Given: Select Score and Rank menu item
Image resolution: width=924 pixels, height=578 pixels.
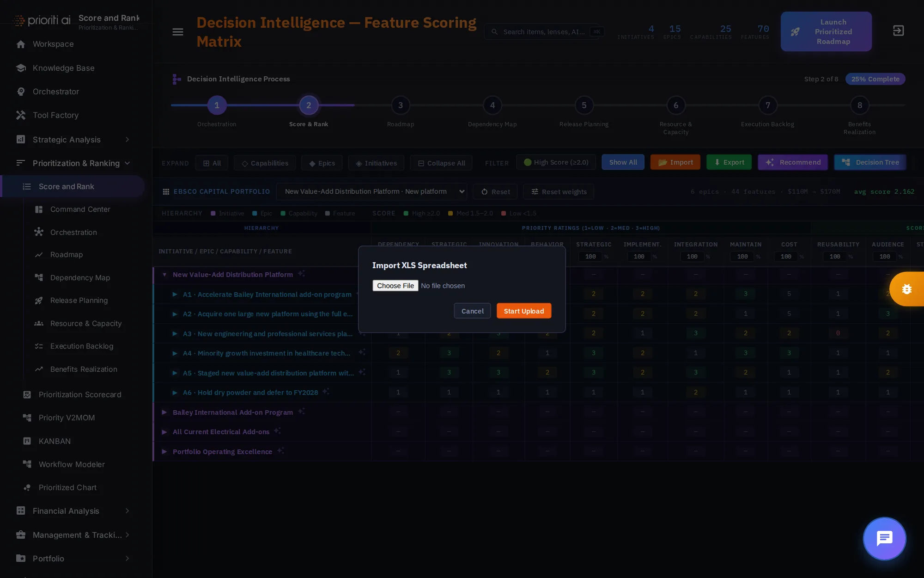Looking at the screenshot, I should click(73, 186).
